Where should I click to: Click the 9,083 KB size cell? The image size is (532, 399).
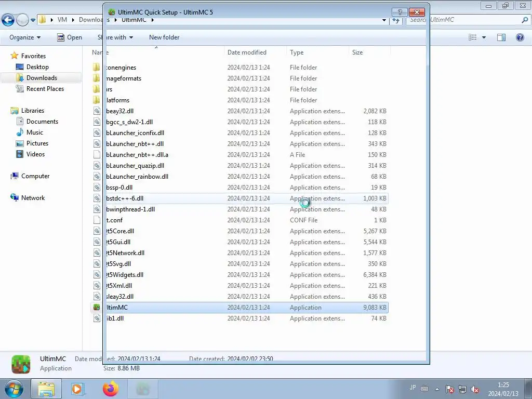[375, 308]
